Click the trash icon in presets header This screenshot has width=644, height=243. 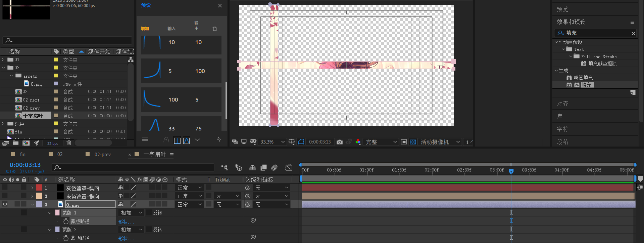pyautogui.click(x=215, y=29)
